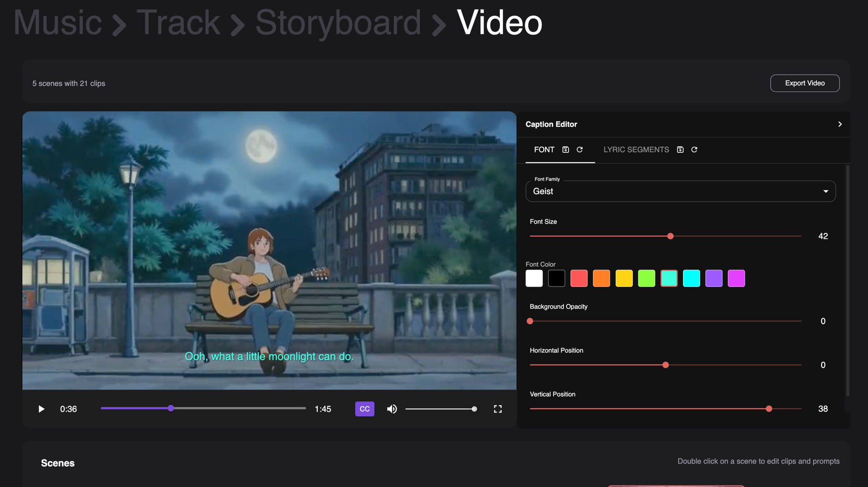Switch to LYRIC SEGMENTS tab
The width and height of the screenshot is (868, 487).
point(636,150)
